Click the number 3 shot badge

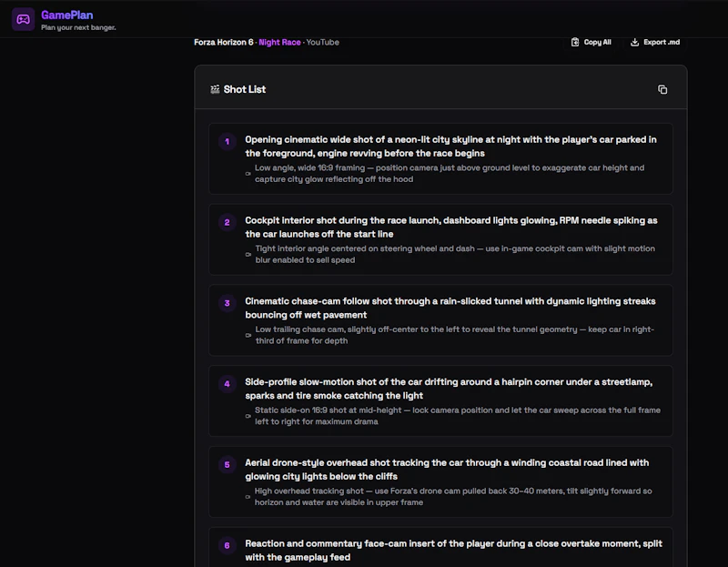click(227, 303)
